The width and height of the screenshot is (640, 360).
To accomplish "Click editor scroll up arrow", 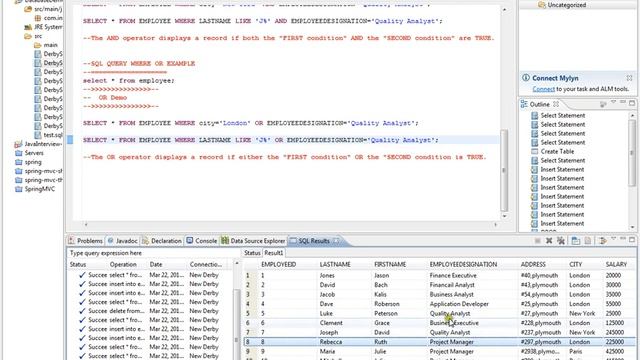I will point(504,9).
